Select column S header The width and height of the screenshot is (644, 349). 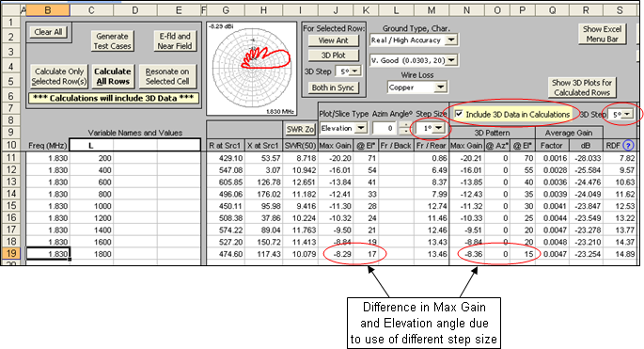coord(620,10)
